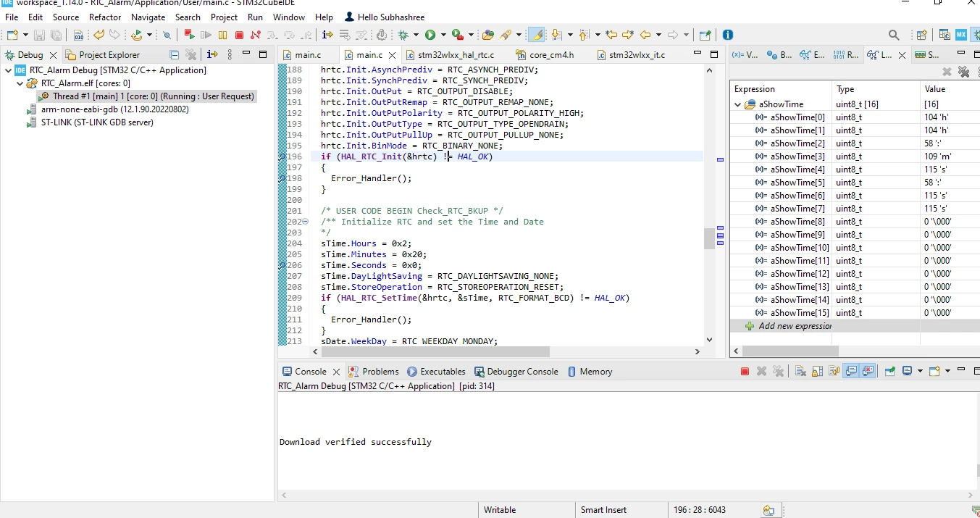Collapse the RTC_Alarm.elf tree node
The image size is (980, 518).
coord(21,83)
